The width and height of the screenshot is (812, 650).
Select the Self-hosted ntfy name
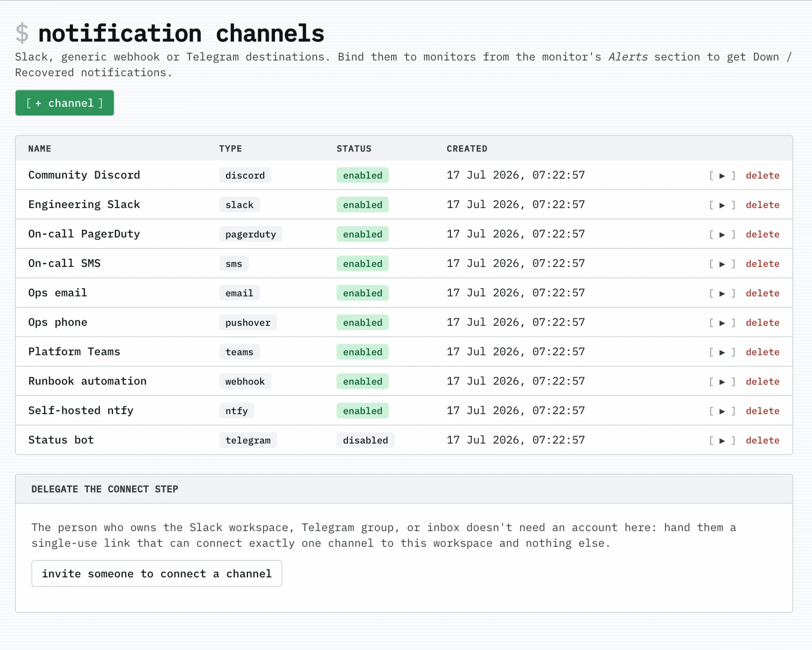pyautogui.click(x=81, y=411)
